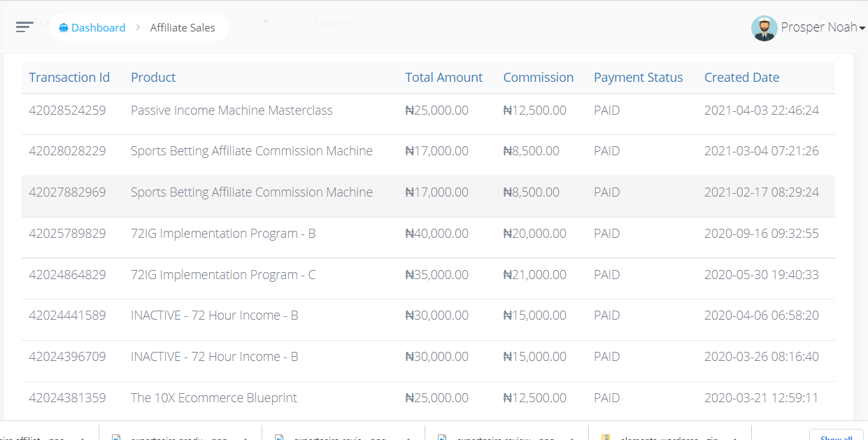Viewport: 868px width, 440px height.
Task: Click ₦40,000.00 total amount cell
Action: 437,234
